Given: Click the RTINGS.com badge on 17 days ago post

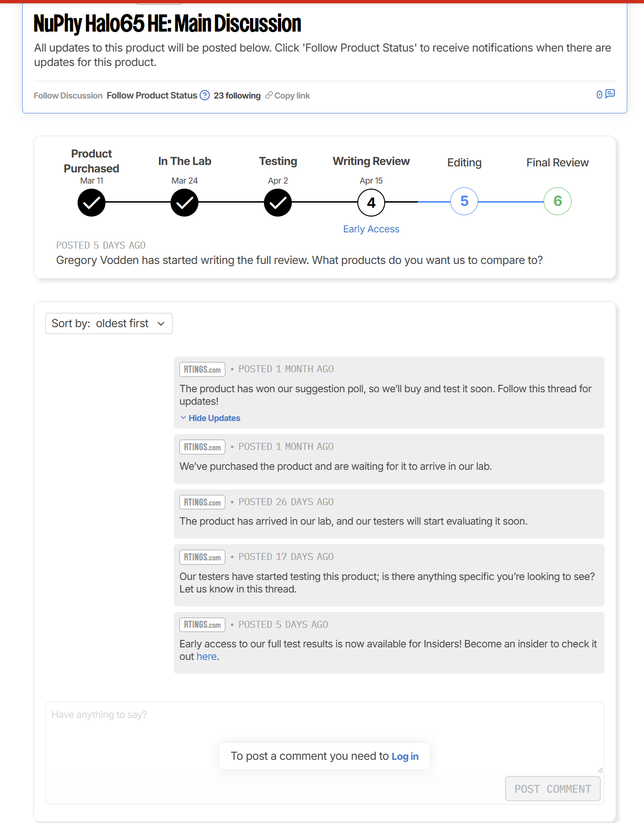Looking at the screenshot, I should 202,557.
